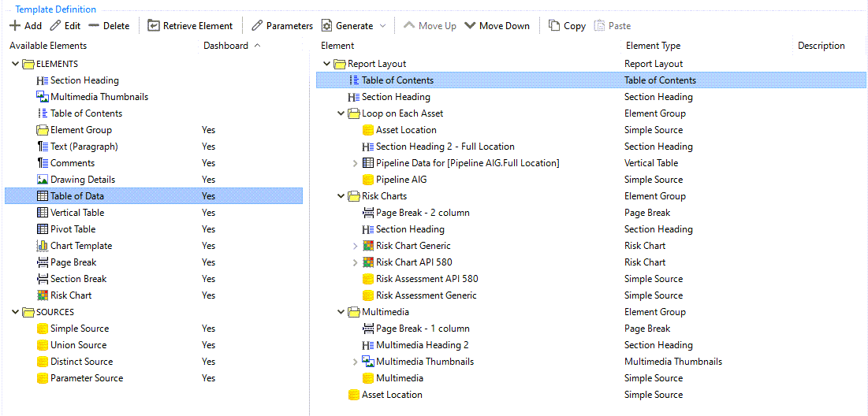Click the Risk Chart API 580 icon
This screenshot has width=868, height=416.
[367, 262]
